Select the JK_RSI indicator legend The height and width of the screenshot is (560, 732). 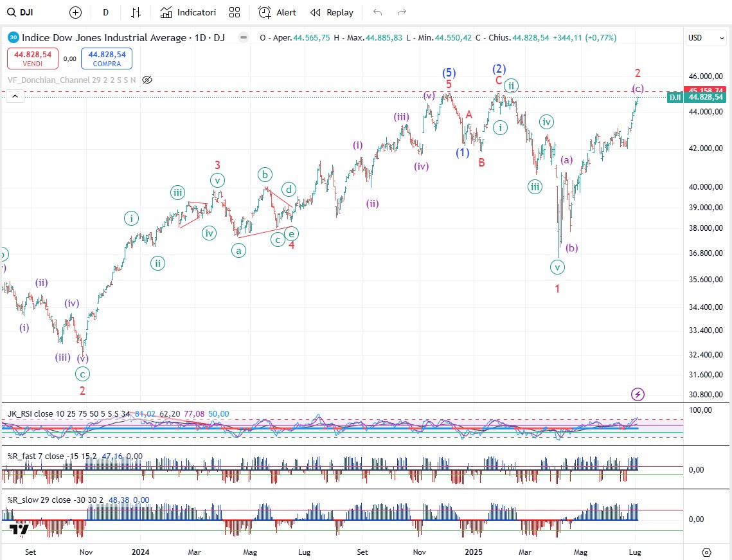[x=69, y=414]
